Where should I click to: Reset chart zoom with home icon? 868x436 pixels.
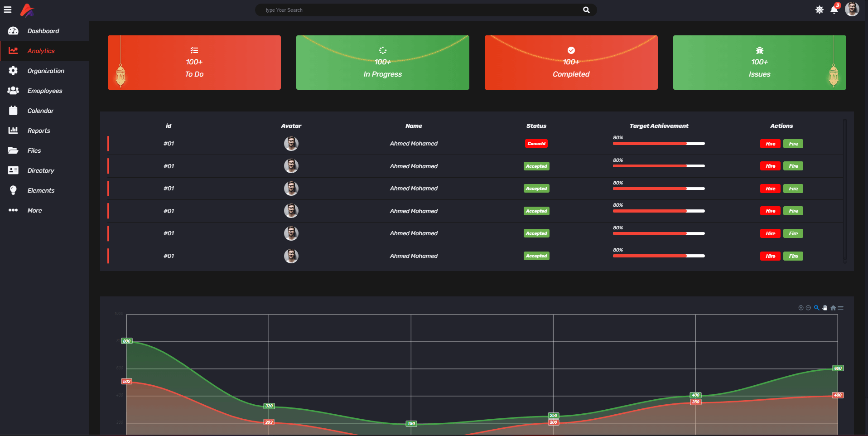pyautogui.click(x=833, y=308)
